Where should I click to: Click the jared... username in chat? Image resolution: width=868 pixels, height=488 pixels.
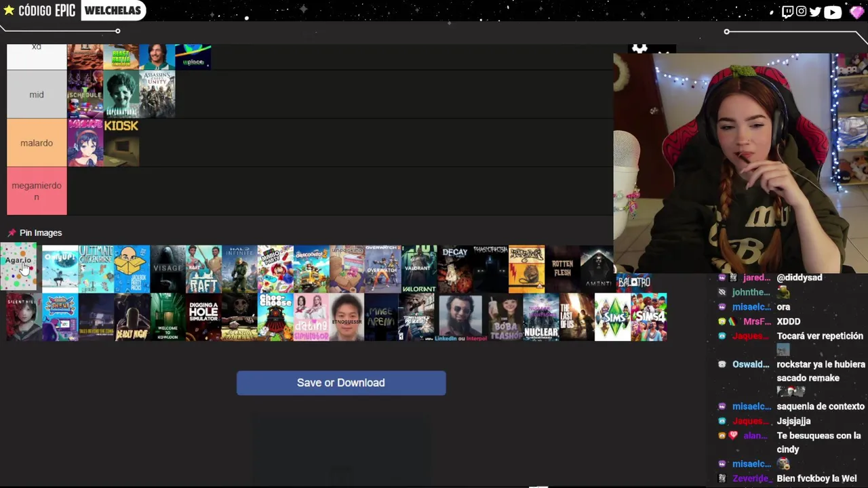[757, 278]
